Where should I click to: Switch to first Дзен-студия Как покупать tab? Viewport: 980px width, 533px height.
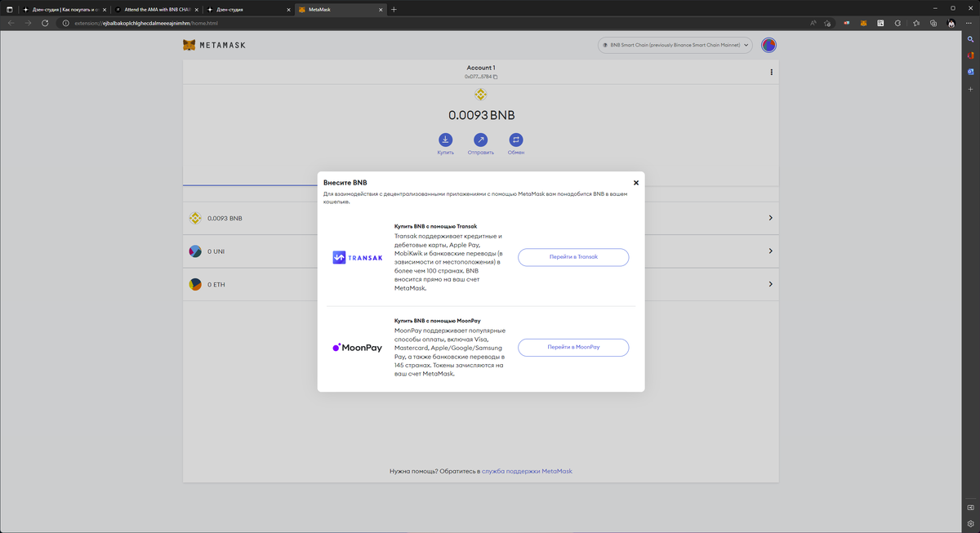coord(64,9)
